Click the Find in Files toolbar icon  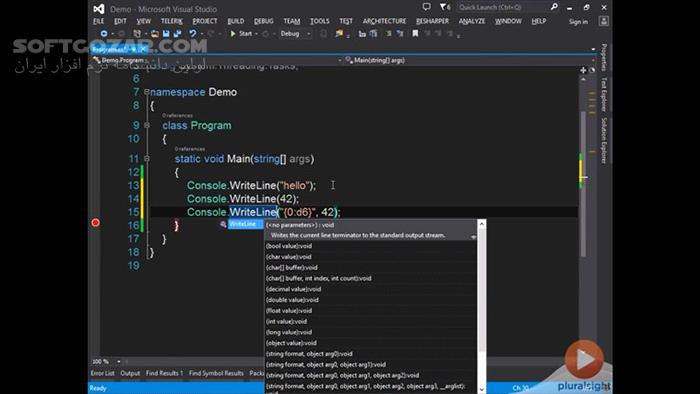(339, 33)
